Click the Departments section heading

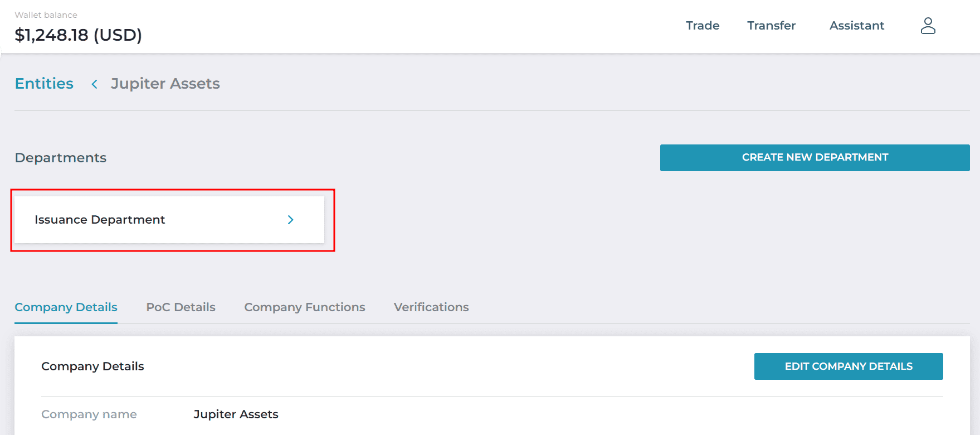point(60,158)
